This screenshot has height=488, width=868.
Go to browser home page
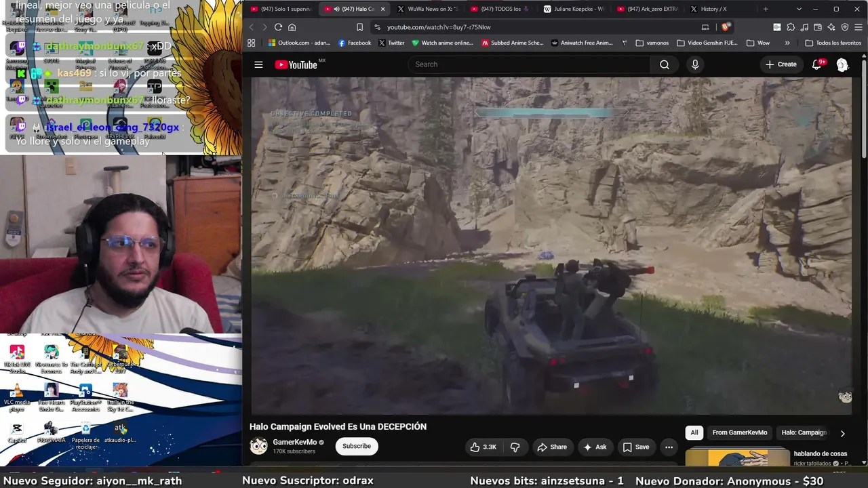pos(292,27)
